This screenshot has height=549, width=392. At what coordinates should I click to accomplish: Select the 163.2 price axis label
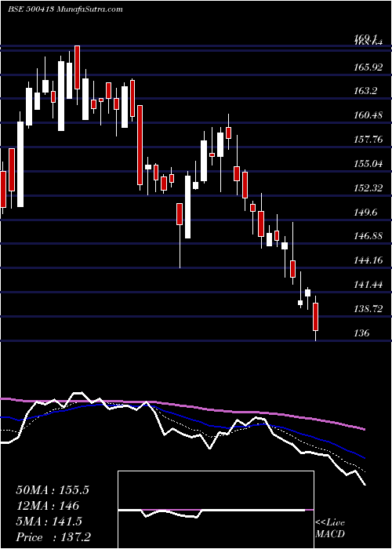click(x=365, y=91)
